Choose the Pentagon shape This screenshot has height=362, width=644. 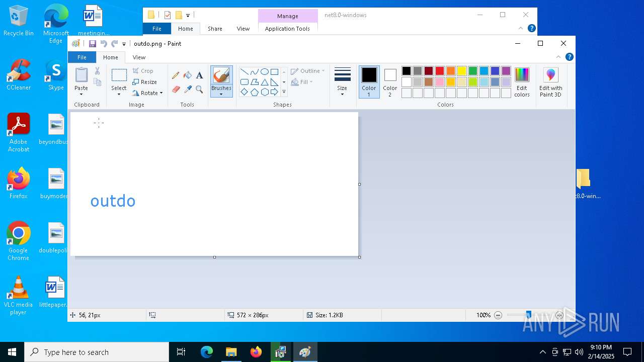[x=255, y=92]
